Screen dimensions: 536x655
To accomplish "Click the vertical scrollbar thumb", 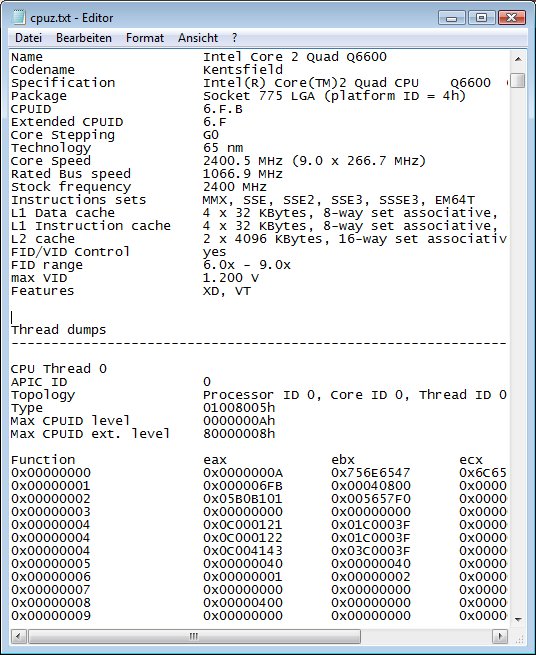I will pyautogui.click(x=518, y=81).
